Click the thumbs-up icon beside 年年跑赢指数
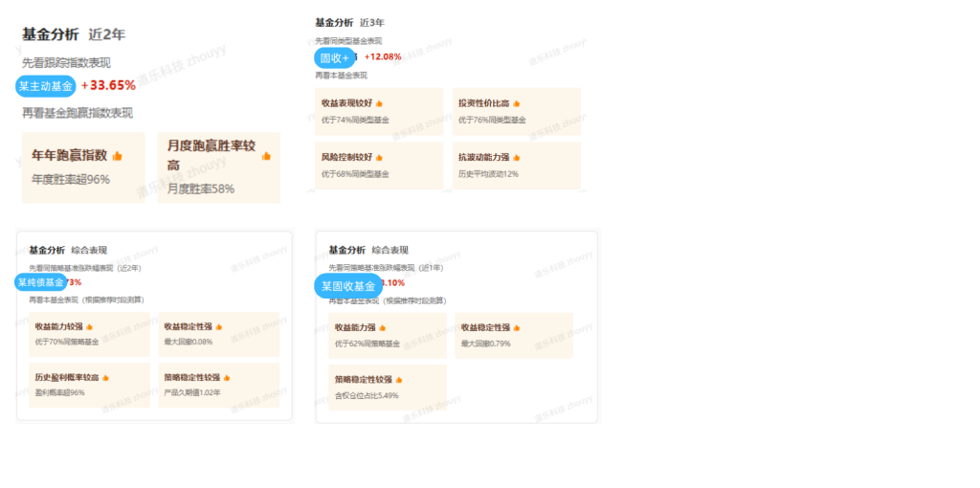The height and width of the screenshot is (488, 980). [118, 156]
